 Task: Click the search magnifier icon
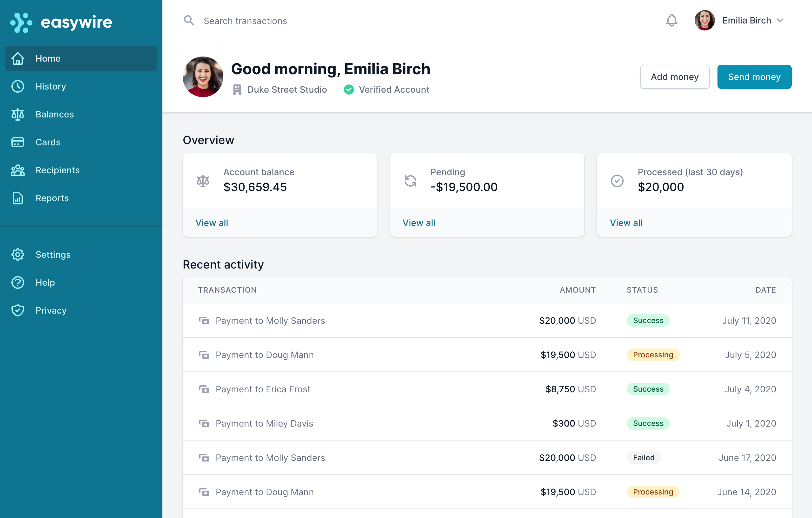coord(189,21)
